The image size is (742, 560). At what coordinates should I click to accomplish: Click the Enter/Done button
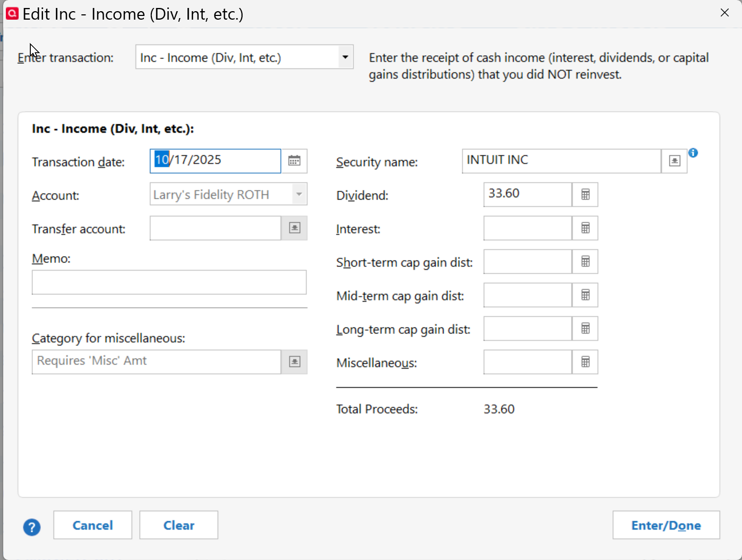pos(666,525)
